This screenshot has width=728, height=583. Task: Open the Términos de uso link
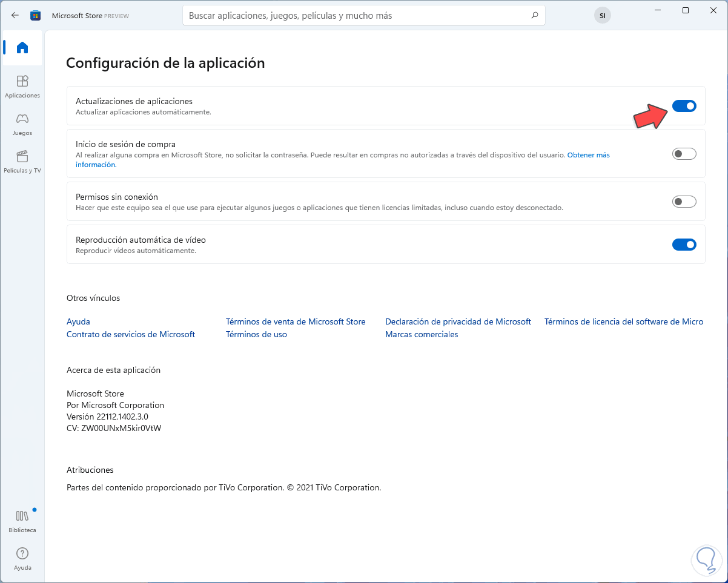256,334
